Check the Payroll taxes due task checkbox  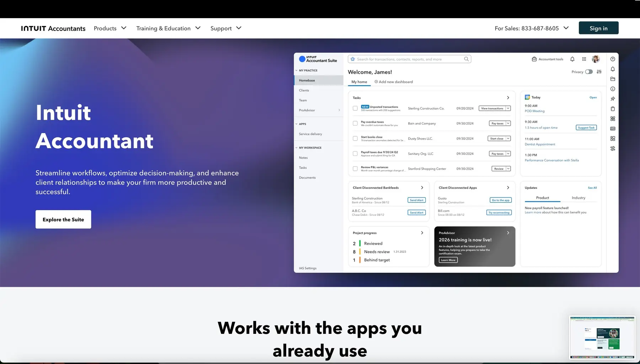(355, 153)
